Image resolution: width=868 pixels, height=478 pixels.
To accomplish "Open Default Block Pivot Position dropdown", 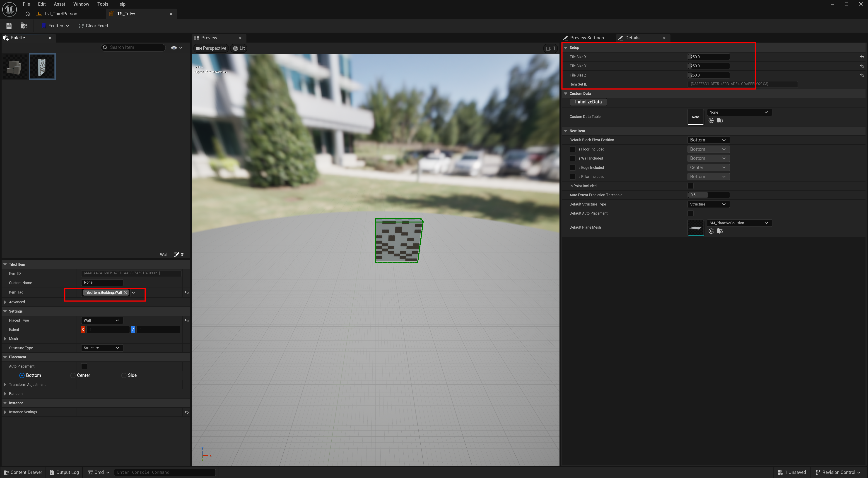I will pos(708,140).
